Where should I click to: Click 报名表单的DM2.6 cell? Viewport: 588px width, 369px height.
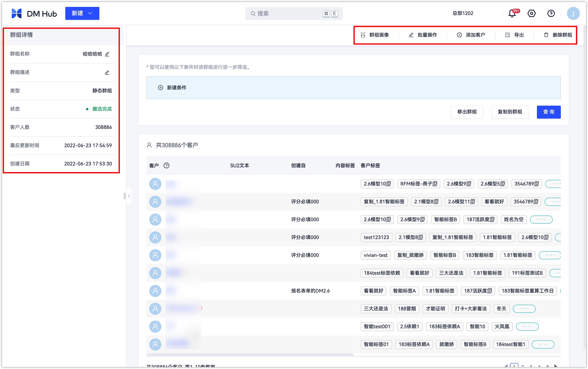310,291
